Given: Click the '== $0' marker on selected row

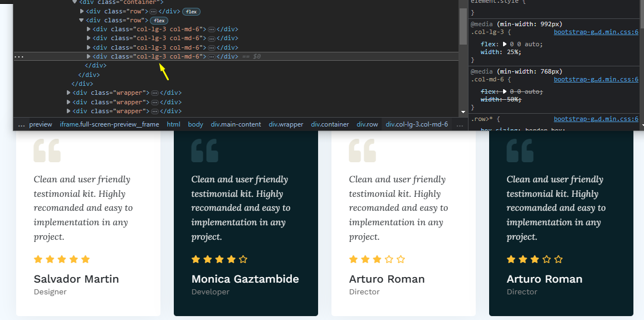Looking at the screenshot, I should [x=251, y=56].
